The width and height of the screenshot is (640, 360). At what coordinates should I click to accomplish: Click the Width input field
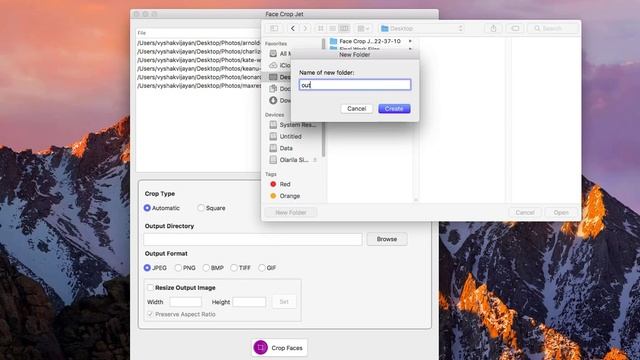(x=186, y=302)
